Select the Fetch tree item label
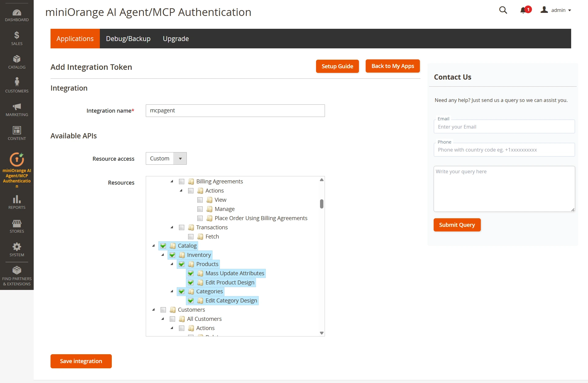 pyautogui.click(x=212, y=237)
